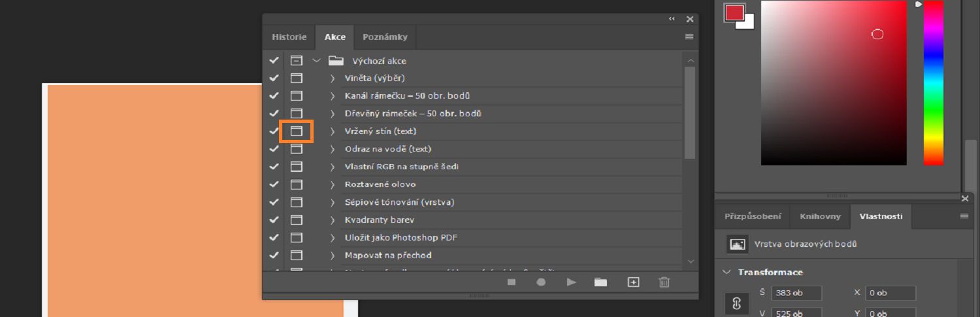Uncheck the Dřevěný rámeček action checkmark
Image resolution: width=980 pixels, height=317 pixels.
coord(274,114)
